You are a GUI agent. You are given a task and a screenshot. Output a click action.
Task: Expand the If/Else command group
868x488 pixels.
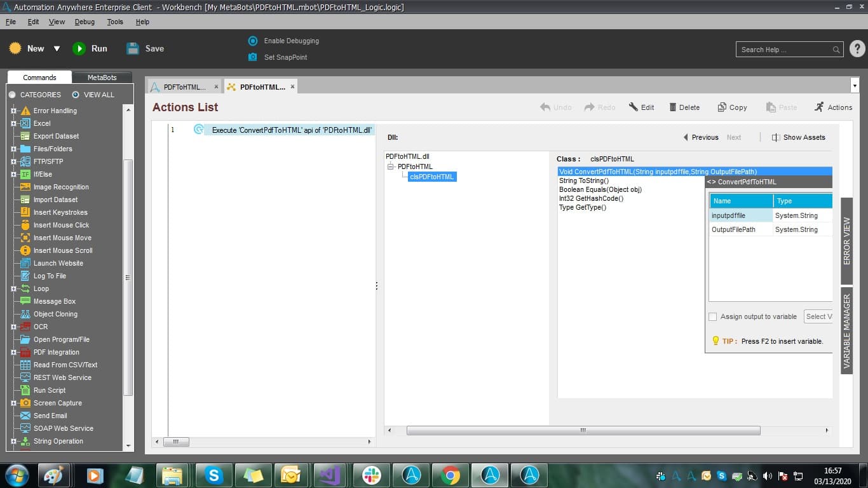coord(13,174)
